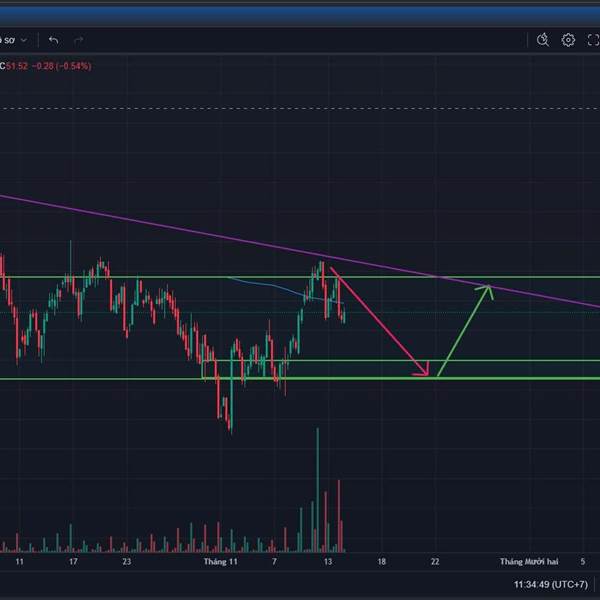
Task: Click the 'Tháng 11' date label
Action: [x=220, y=561]
